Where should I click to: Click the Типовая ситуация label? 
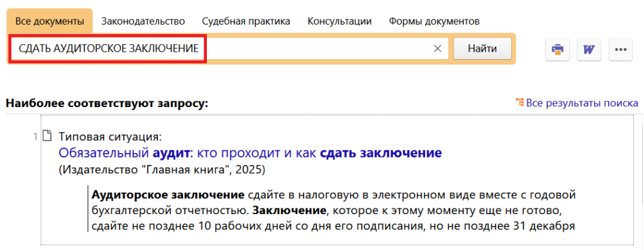[x=111, y=136]
